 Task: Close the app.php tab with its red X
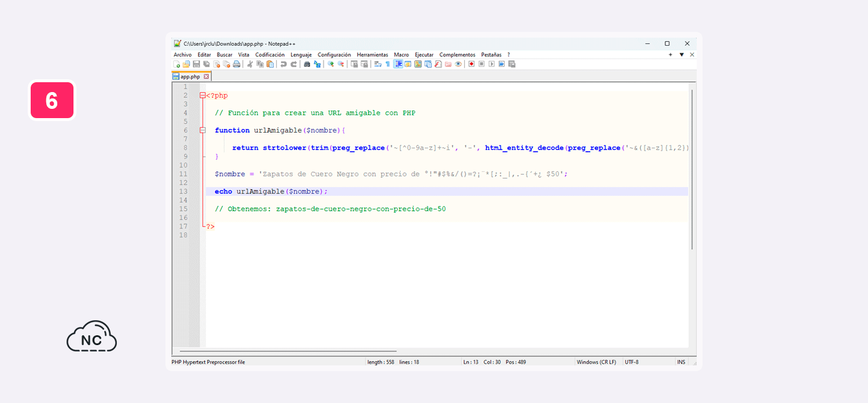[206, 76]
